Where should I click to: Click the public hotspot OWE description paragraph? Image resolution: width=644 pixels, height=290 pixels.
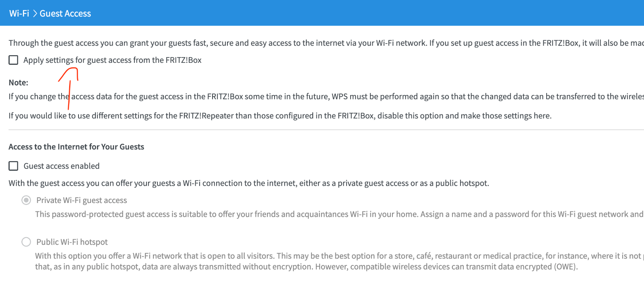pos(339,261)
